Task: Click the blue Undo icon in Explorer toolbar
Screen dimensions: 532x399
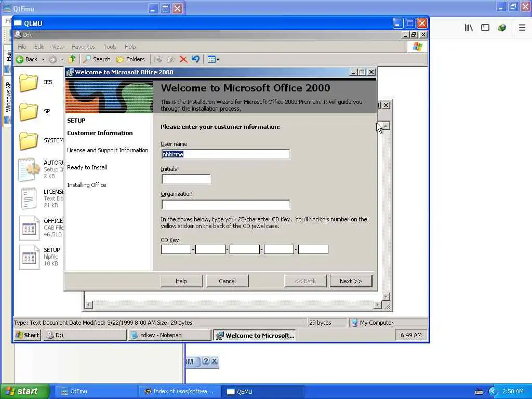Action: 195,59
